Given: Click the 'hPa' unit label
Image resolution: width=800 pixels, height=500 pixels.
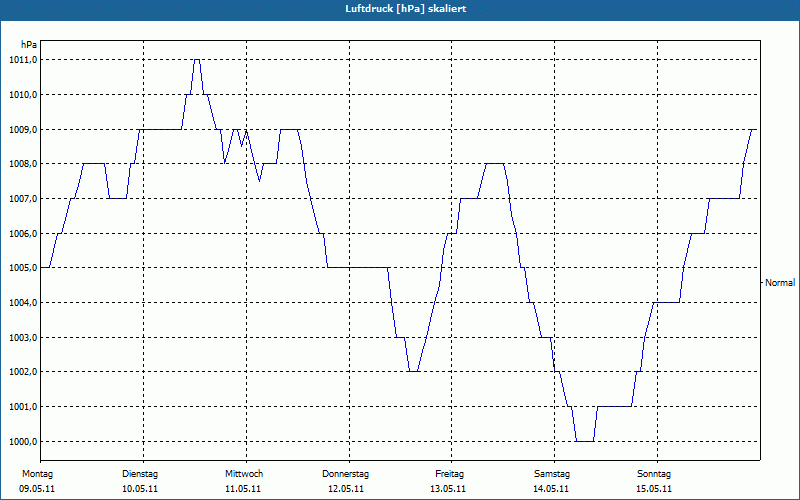Looking at the screenshot, I should (x=29, y=45).
